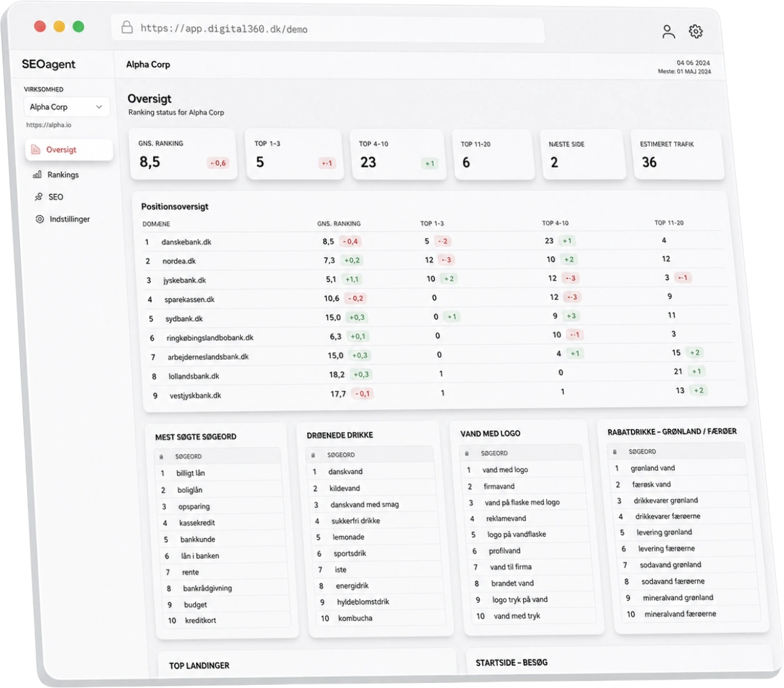Viewport: 784px width, 688px height.
Task: Click keyword "logo tryk på vand"
Action: pyautogui.click(x=520, y=599)
